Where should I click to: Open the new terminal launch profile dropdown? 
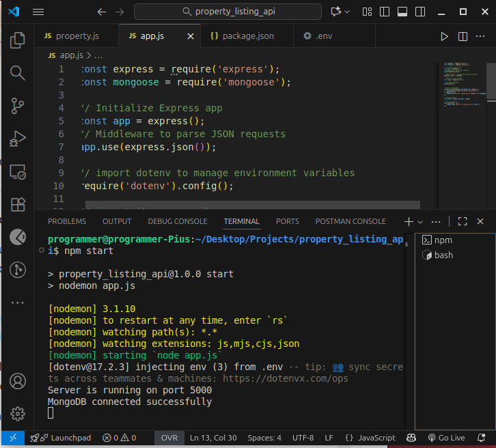tap(420, 222)
